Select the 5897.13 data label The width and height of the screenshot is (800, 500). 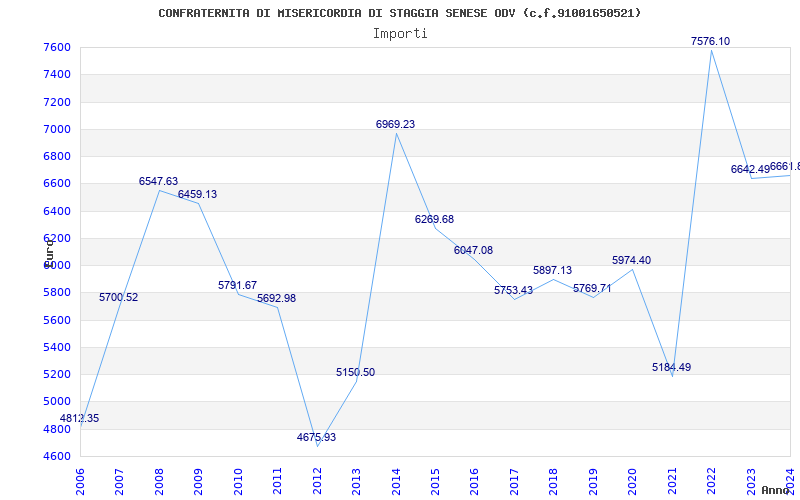click(553, 270)
